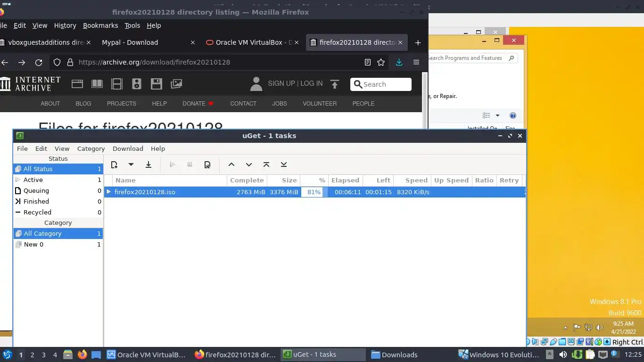Open uGet Download menu

[128, 148]
